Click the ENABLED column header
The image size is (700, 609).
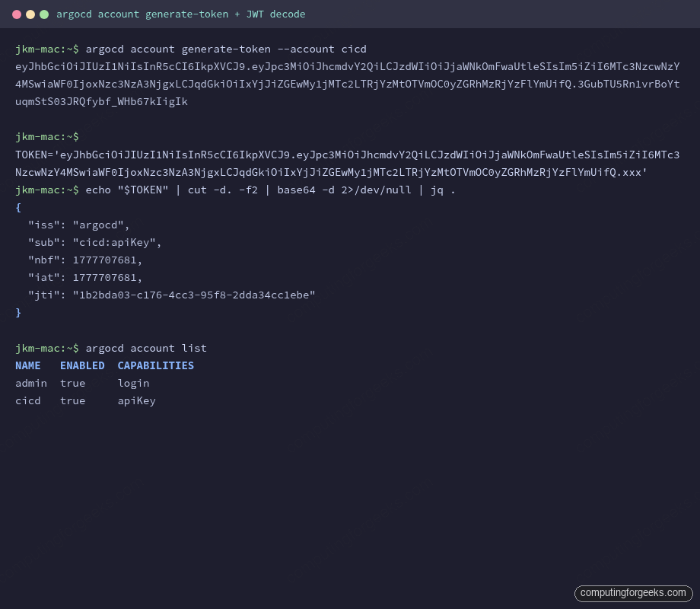tap(82, 365)
